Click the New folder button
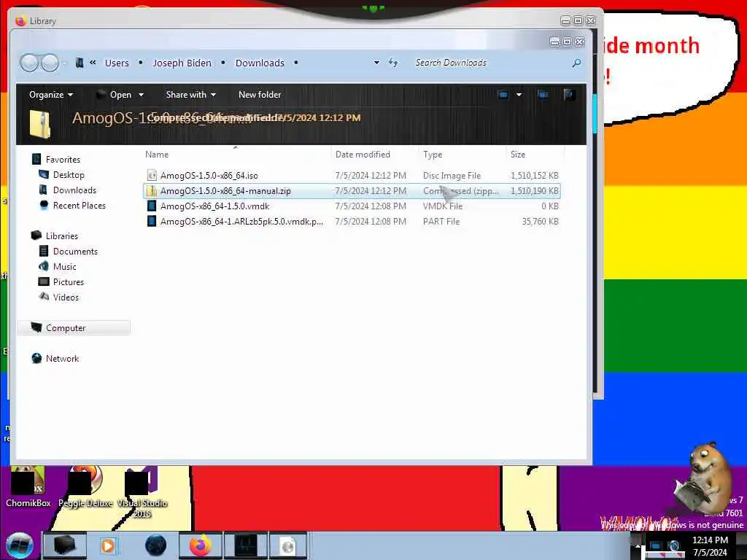This screenshot has width=747, height=560. 260,95
